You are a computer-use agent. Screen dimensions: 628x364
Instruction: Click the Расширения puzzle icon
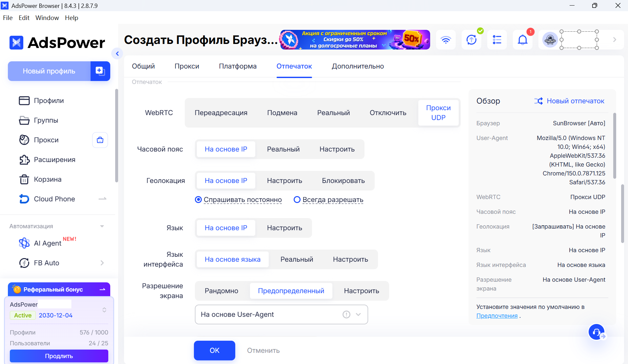24,160
